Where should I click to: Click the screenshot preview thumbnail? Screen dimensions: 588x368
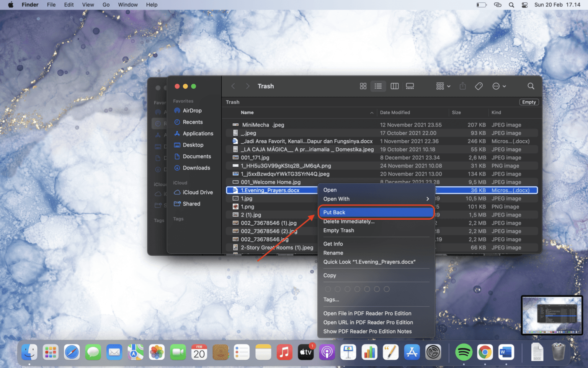tap(552, 315)
